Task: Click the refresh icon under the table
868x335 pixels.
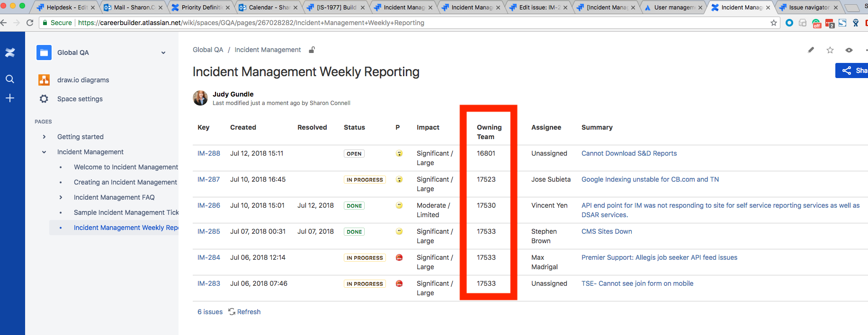Action: coord(232,312)
